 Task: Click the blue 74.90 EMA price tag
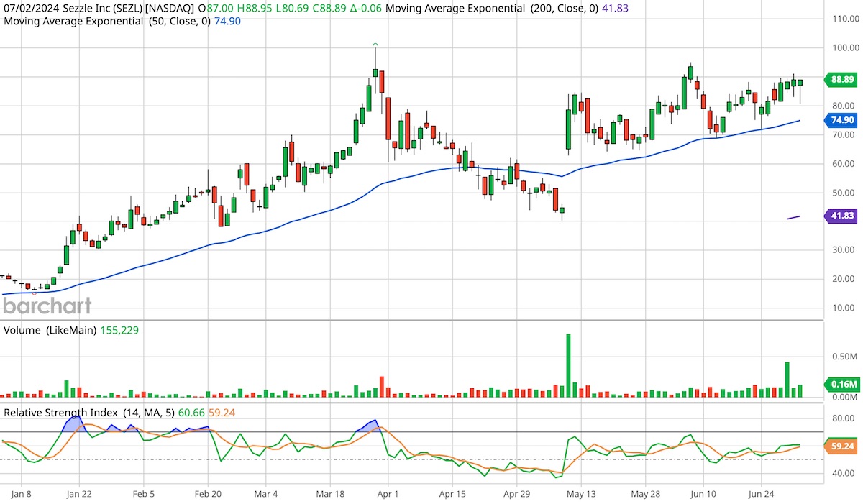pos(840,121)
